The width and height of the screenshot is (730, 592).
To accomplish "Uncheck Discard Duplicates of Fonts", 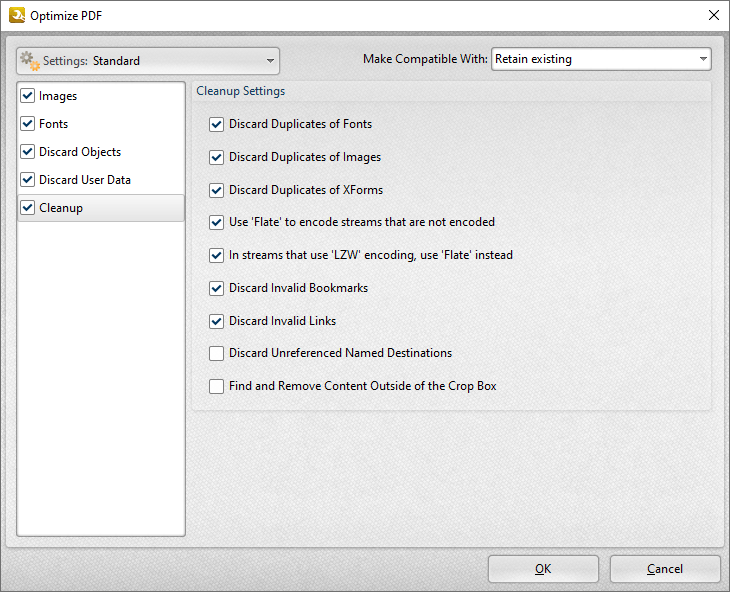I will pyautogui.click(x=216, y=124).
